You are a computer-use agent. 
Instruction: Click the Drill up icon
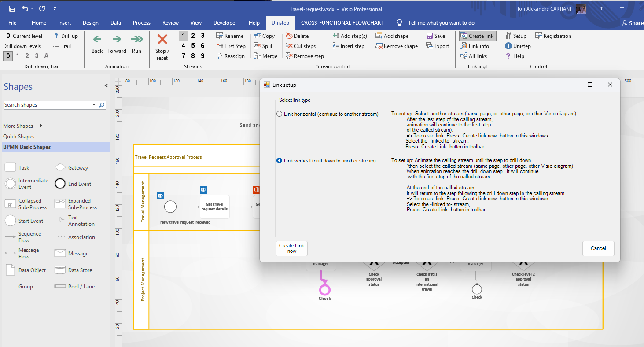tap(56, 36)
